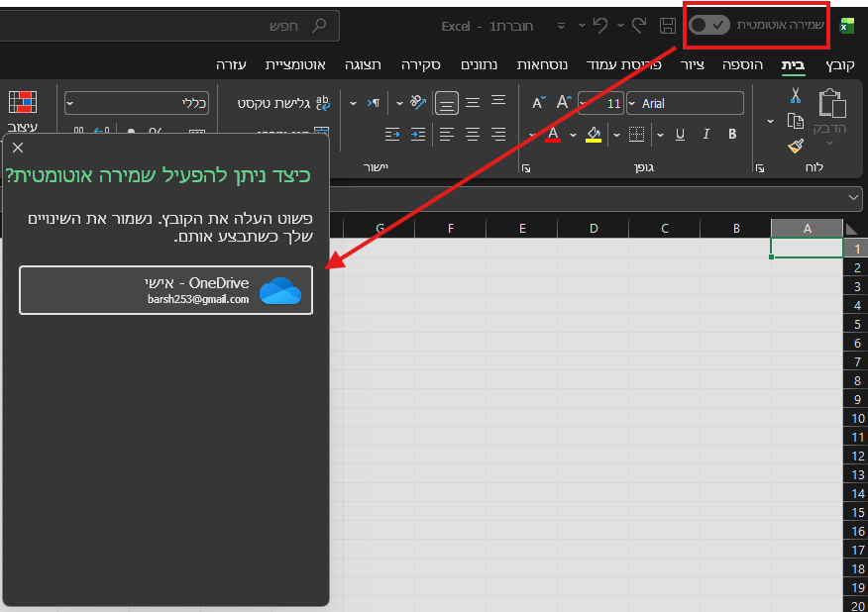The image size is (868, 612).
Task: Switch to the הוספה (Insert) tab
Action: [x=742, y=64]
